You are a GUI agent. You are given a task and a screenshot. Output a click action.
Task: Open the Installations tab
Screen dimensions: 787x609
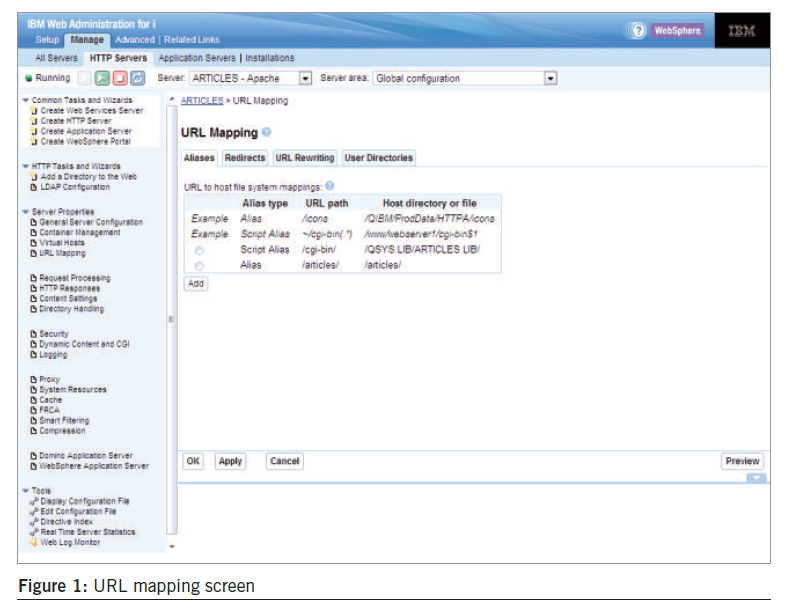270,58
